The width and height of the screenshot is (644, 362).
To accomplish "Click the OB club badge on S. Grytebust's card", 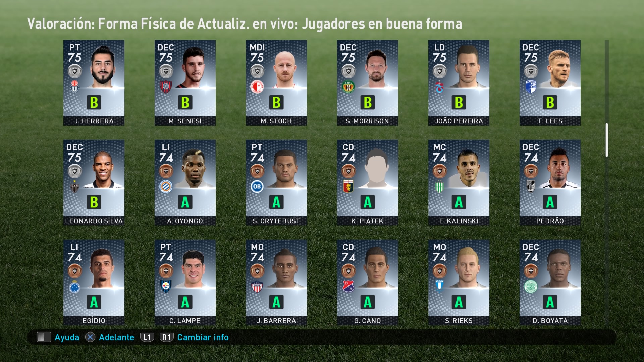I will pos(257,186).
